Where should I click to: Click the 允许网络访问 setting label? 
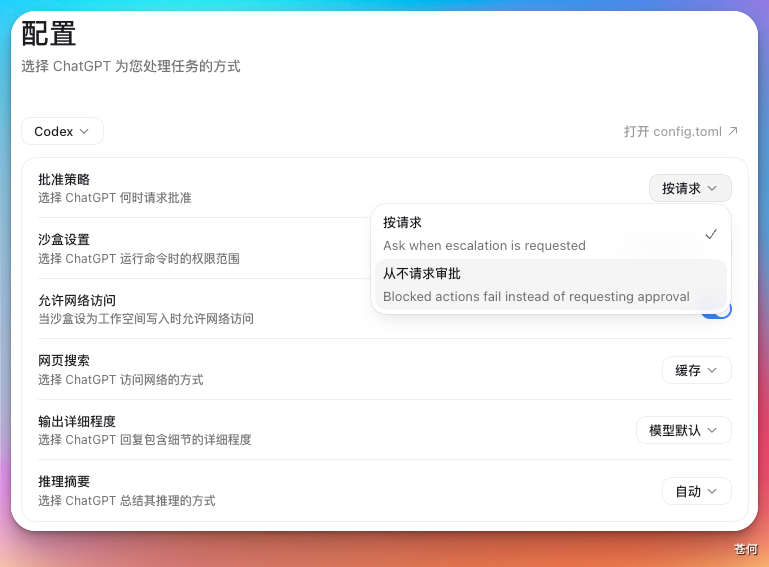pos(77,300)
